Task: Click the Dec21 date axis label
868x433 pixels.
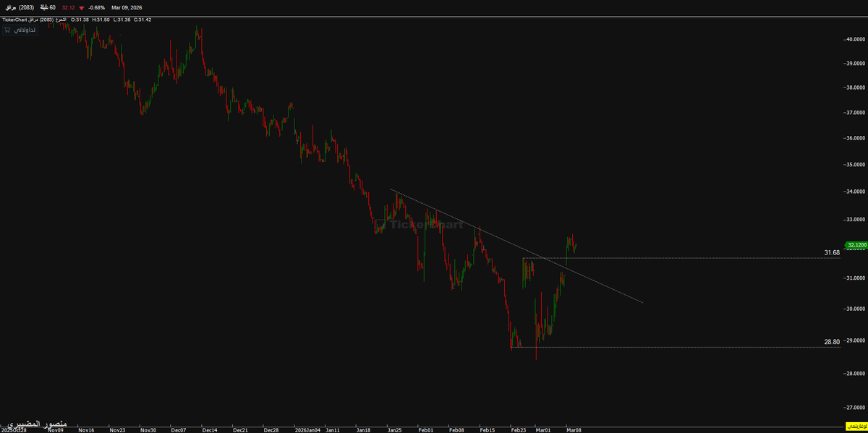Action: 241,429
